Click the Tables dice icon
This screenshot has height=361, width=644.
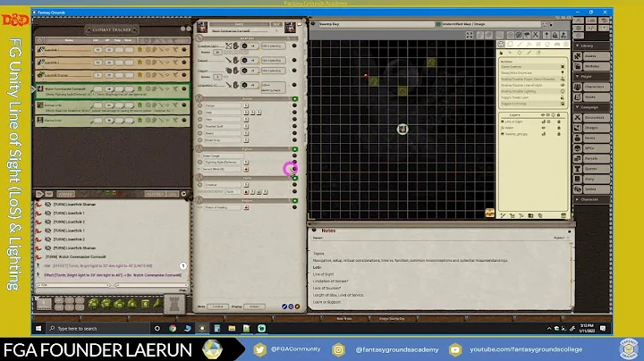578,189
